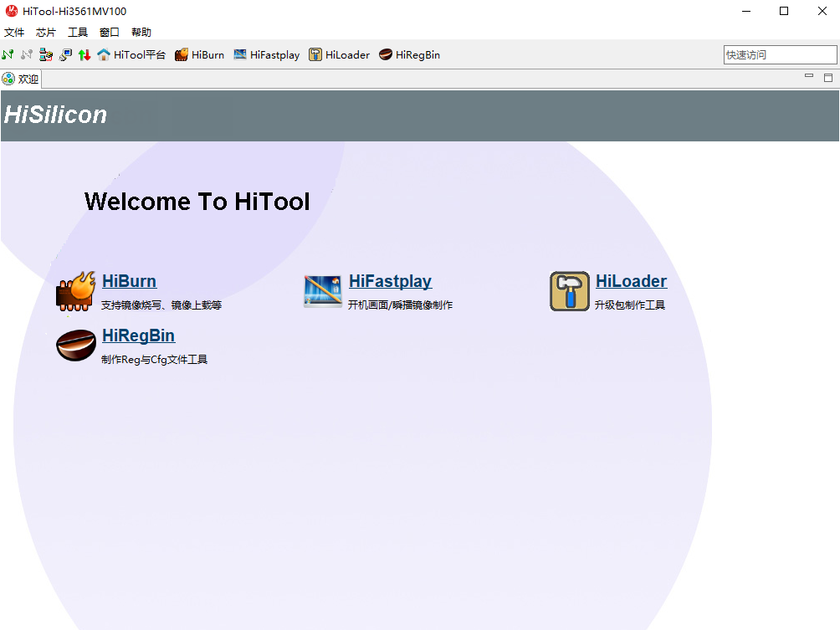Select the 欢迎 tab
This screenshot has height=630, width=840.
22,79
